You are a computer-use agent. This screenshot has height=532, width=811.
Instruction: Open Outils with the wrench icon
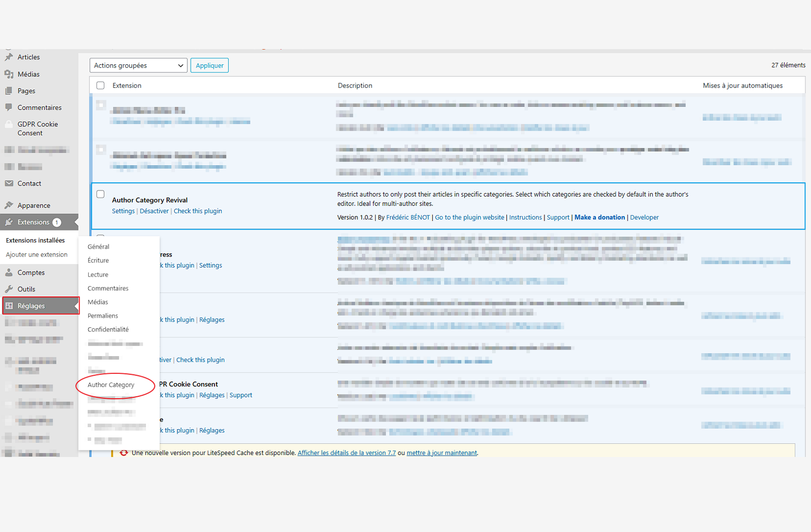pyautogui.click(x=9, y=289)
